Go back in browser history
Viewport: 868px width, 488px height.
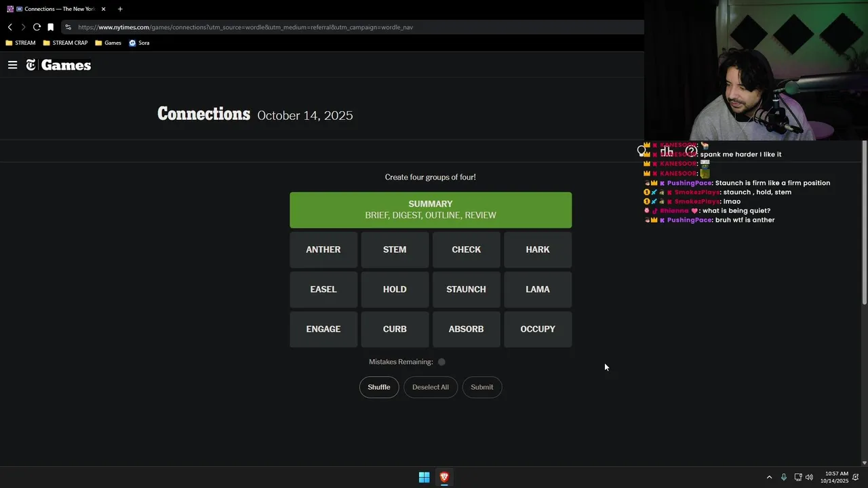click(9, 27)
